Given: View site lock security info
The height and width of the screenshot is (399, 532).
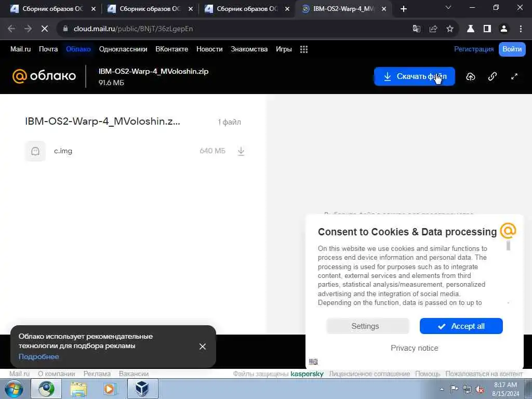Looking at the screenshot, I should coord(65,29).
